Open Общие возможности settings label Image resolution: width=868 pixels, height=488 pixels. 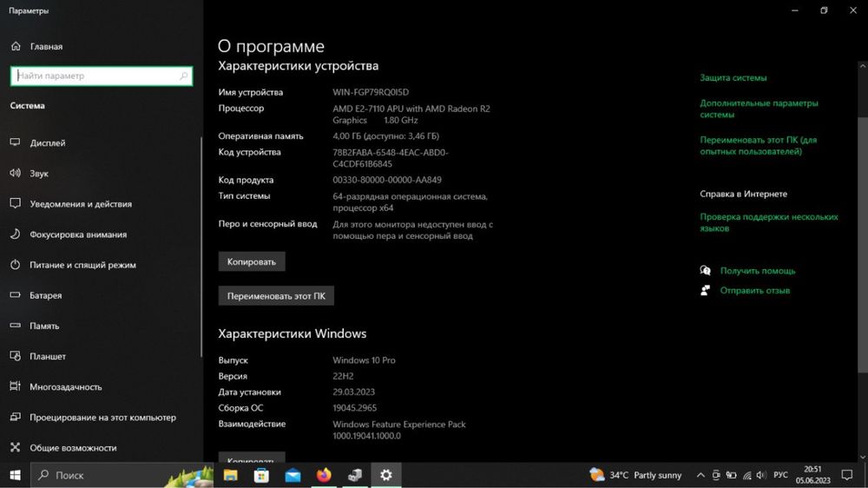(73, 447)
